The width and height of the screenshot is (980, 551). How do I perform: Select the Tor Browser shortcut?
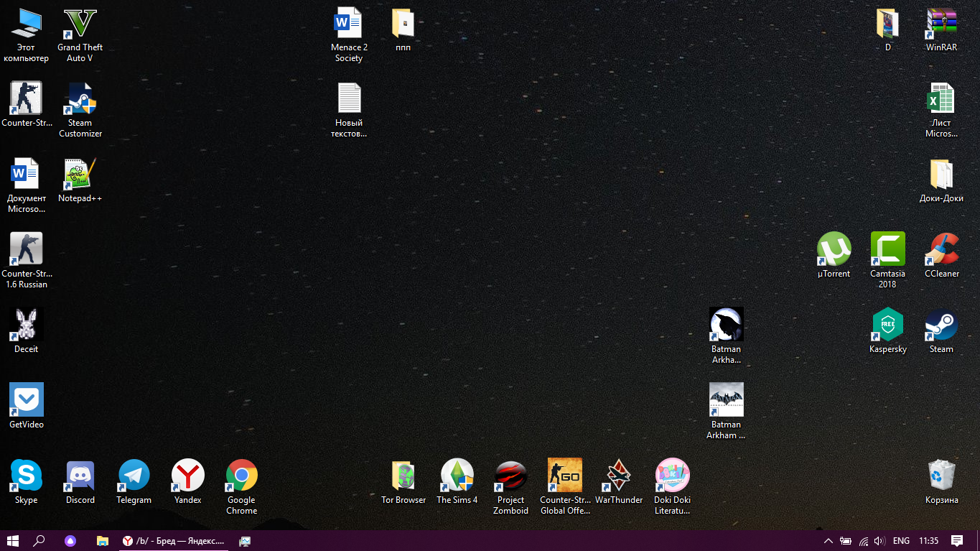[403, 482]
